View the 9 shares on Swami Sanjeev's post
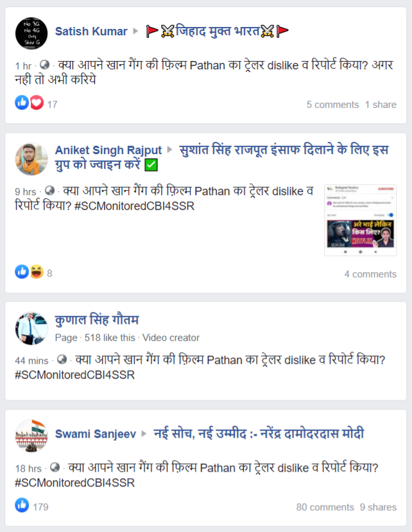 tap(378, 507)
